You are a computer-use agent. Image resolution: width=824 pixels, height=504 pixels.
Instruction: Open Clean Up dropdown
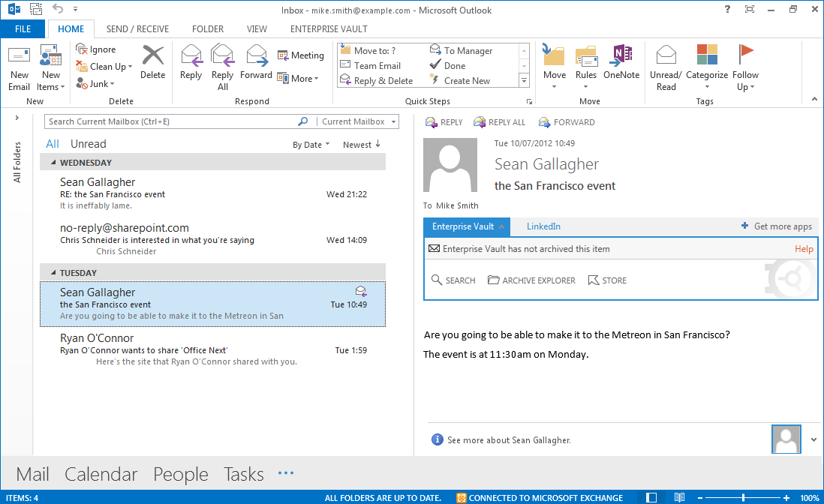click(x=104, y=67)
